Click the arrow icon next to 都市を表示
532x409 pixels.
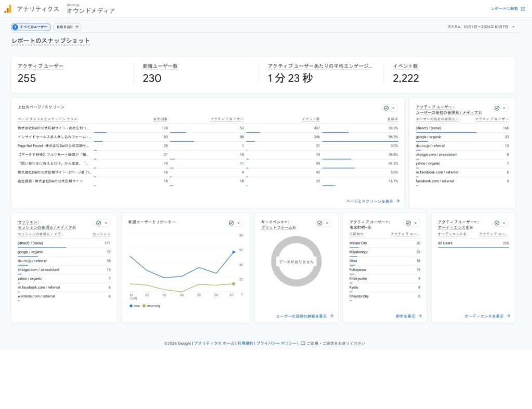(420, 316)
